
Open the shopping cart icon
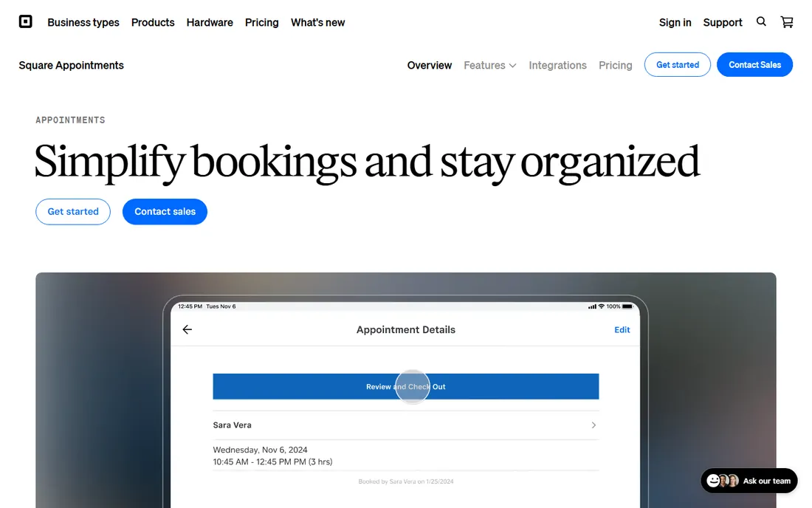click(787, 21)
